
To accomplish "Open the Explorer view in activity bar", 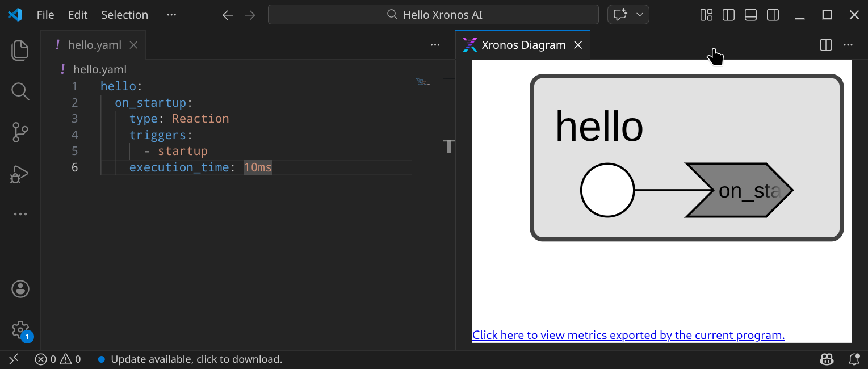I will click(x=20, y=51).
